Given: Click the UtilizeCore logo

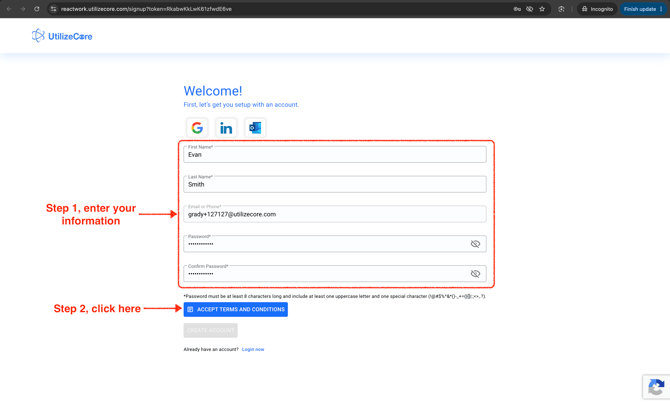Looking at the screenshot, I should point(62,36).
